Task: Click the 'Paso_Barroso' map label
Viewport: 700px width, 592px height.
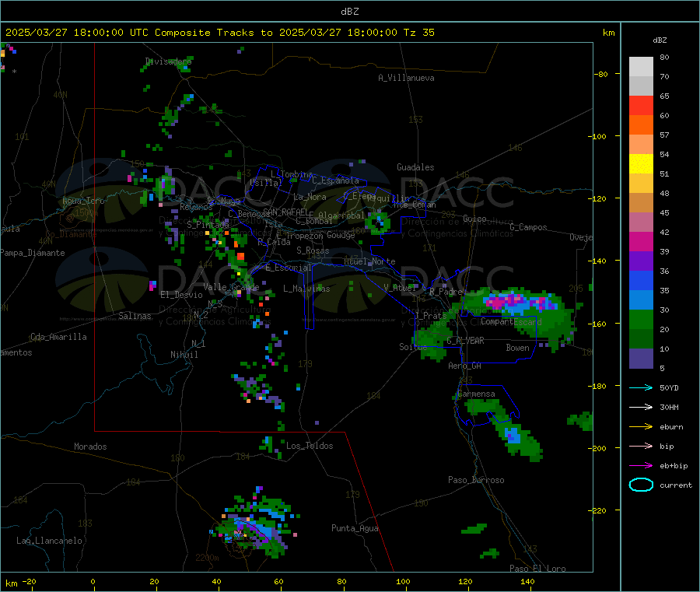Action: [x=476, y=481]
